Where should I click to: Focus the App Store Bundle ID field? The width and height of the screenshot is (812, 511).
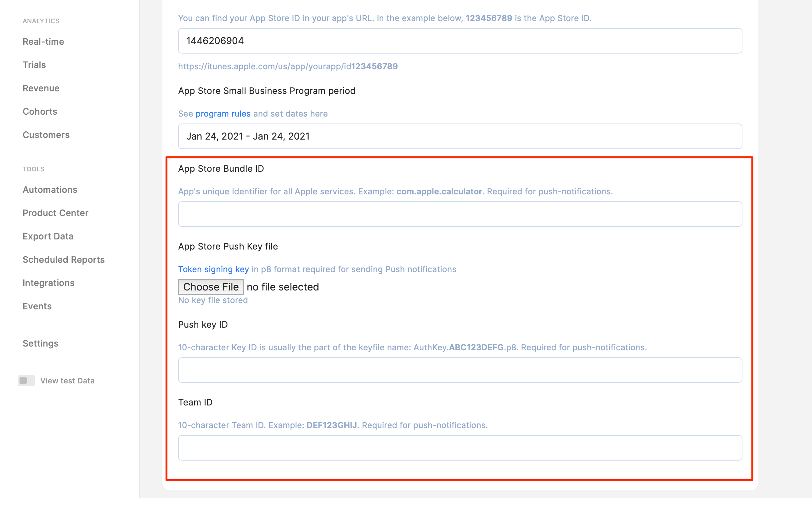(460, 214)
